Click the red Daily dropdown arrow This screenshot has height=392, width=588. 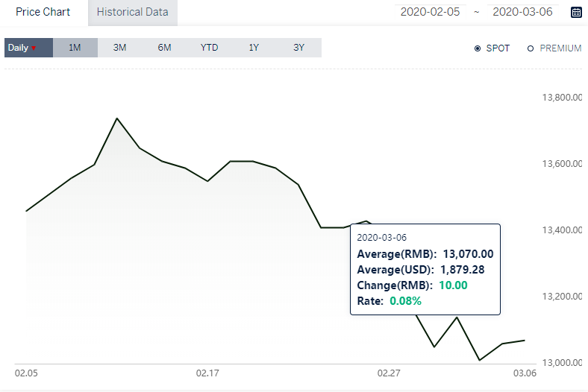point(34,48)
